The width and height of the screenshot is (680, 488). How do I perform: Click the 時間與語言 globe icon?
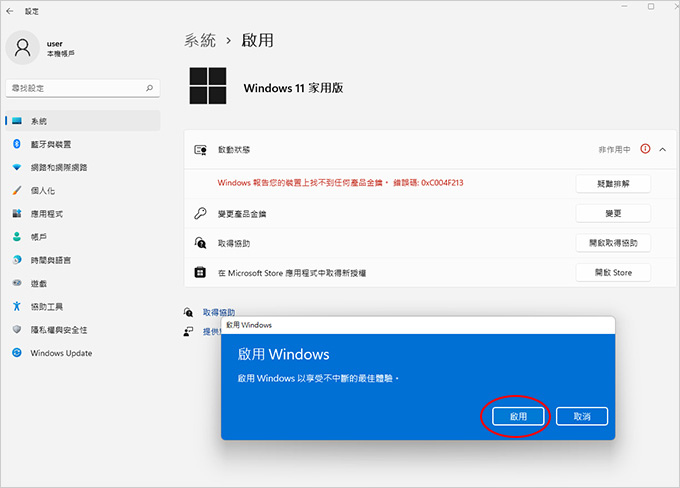[17, 260]
